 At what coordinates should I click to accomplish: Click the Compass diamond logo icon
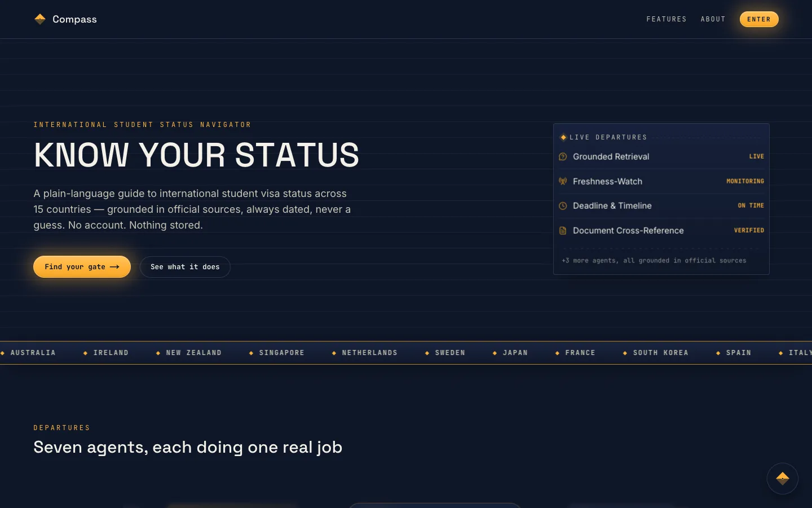pos(39,19)
